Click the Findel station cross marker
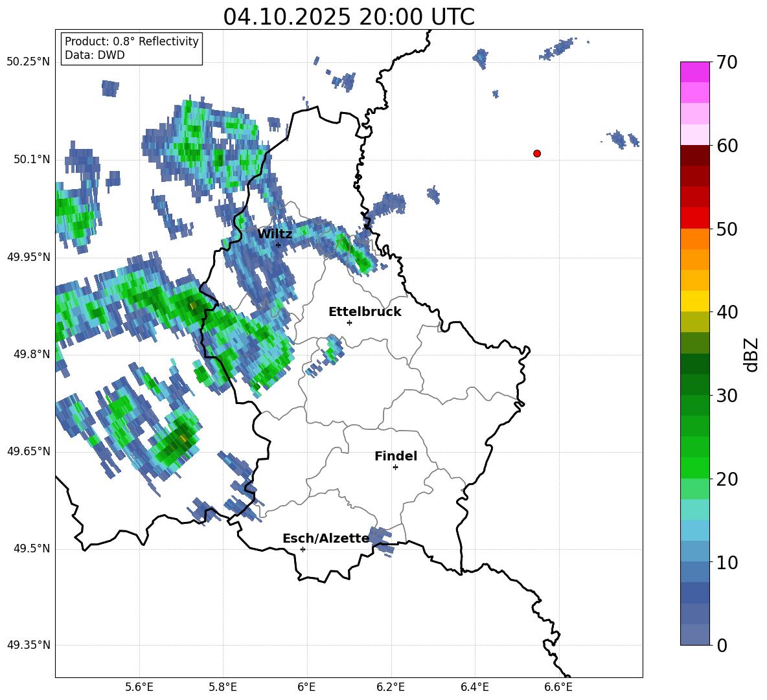Viewport: 767px width, 700px height. tap(395, 467)
